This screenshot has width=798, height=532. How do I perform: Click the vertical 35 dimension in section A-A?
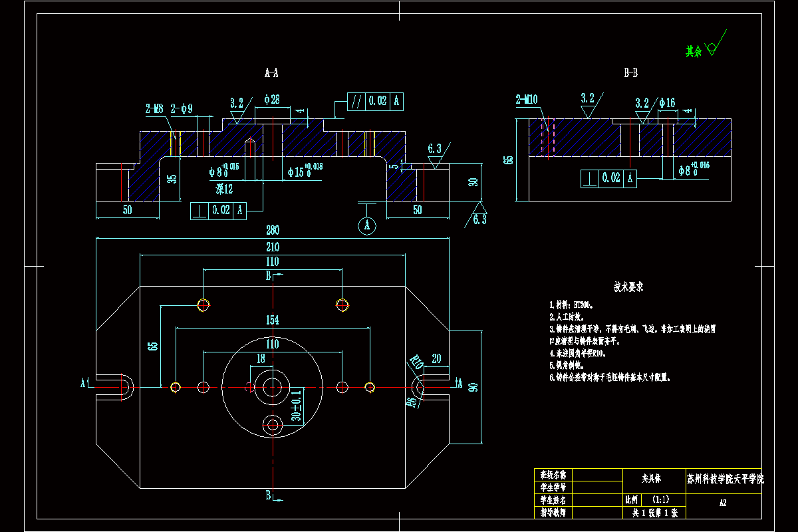point(172,178)
